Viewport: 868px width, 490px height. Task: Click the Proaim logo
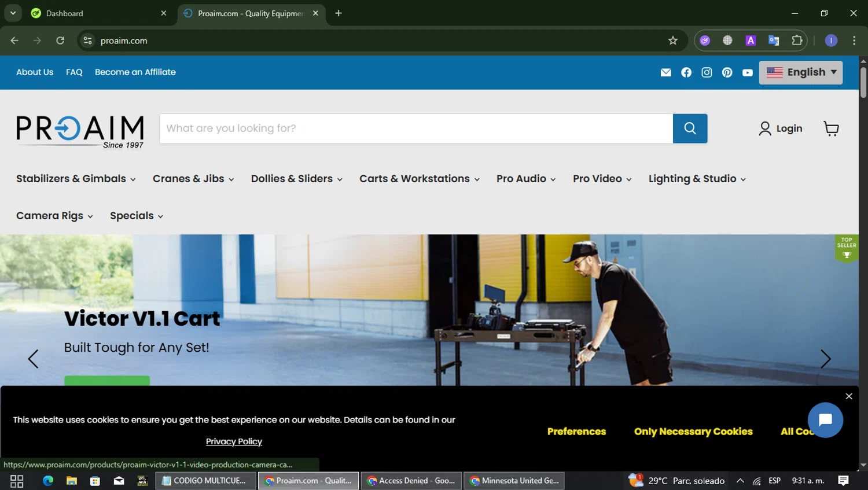pos(80,131)
